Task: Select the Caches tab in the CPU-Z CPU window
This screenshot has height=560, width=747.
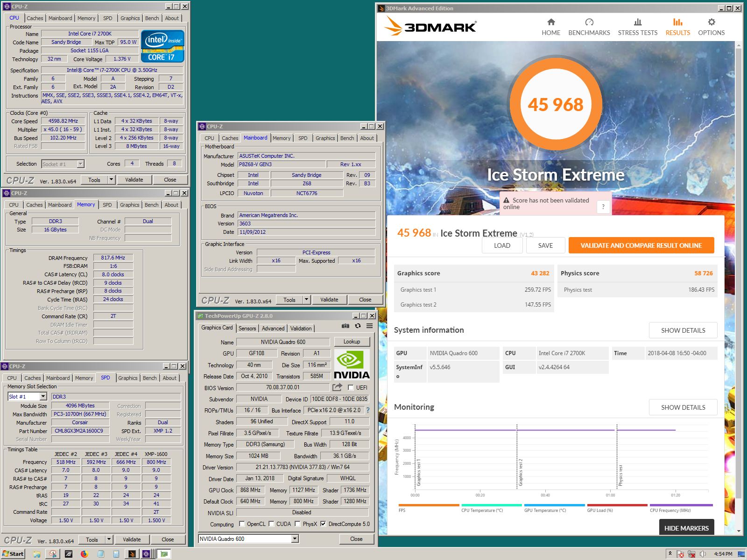Action: pos(35,18)
